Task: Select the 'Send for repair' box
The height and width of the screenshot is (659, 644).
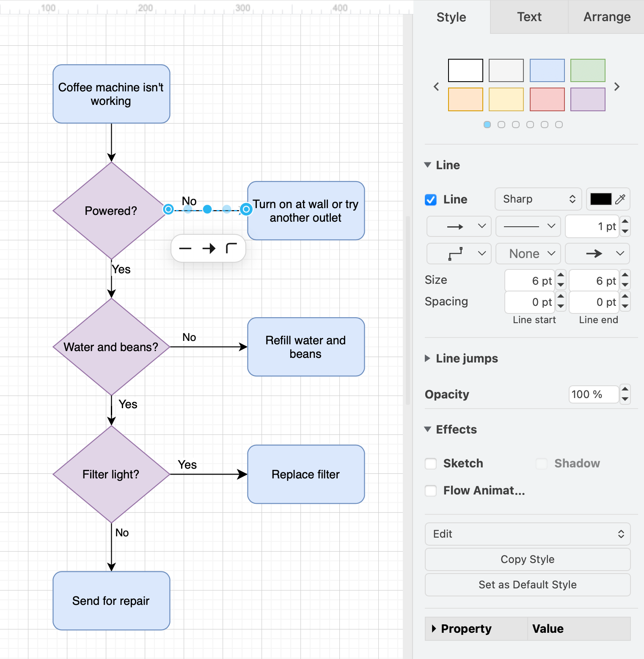Action: pyautogui.click(x=111, y=601)
